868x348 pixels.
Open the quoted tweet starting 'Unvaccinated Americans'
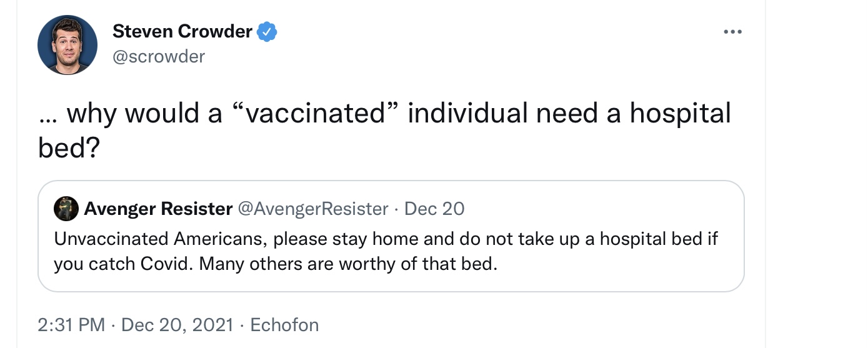(x=391, y=236)
